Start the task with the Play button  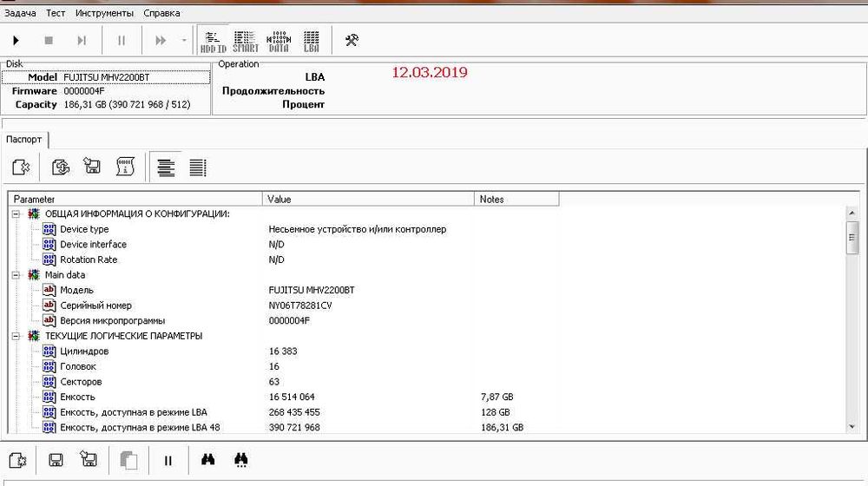(x=16, y=41)
